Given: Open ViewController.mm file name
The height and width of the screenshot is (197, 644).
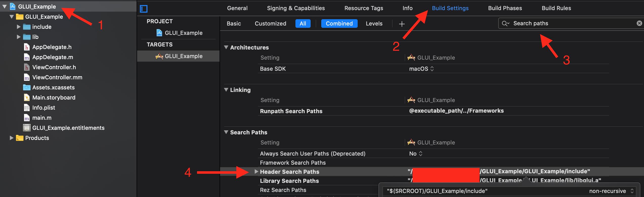Looking at the screenshot, I should [57, 77].
